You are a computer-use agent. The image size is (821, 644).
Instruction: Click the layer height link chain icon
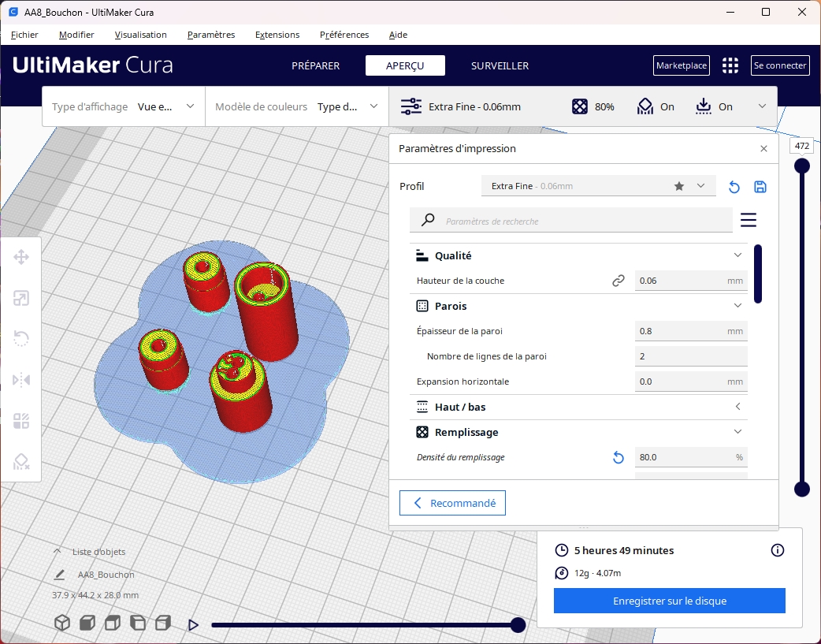pyautogui.click(x=619, y=281)
